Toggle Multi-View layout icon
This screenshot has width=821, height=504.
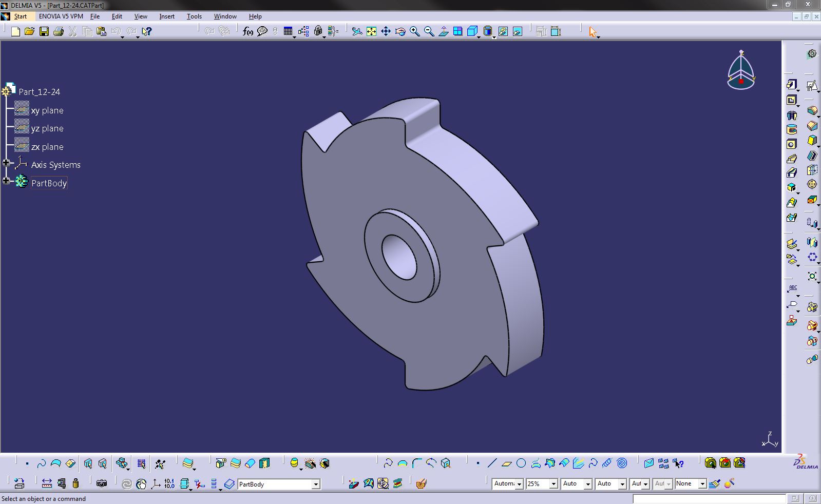tap(457, 32)
